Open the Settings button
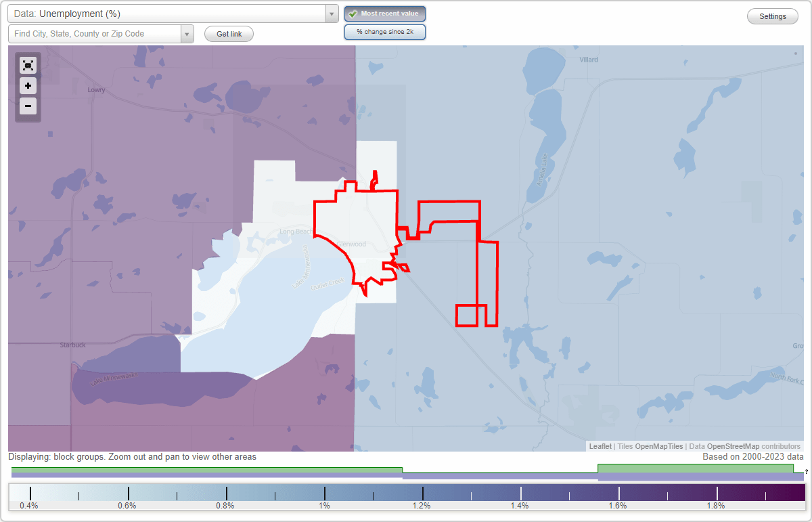 773,16
